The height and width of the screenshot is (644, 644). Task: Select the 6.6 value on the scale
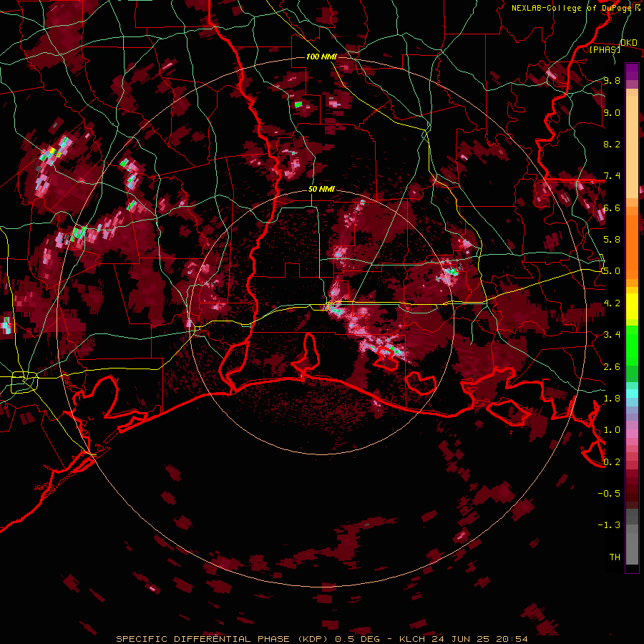[x=612, y=208]
